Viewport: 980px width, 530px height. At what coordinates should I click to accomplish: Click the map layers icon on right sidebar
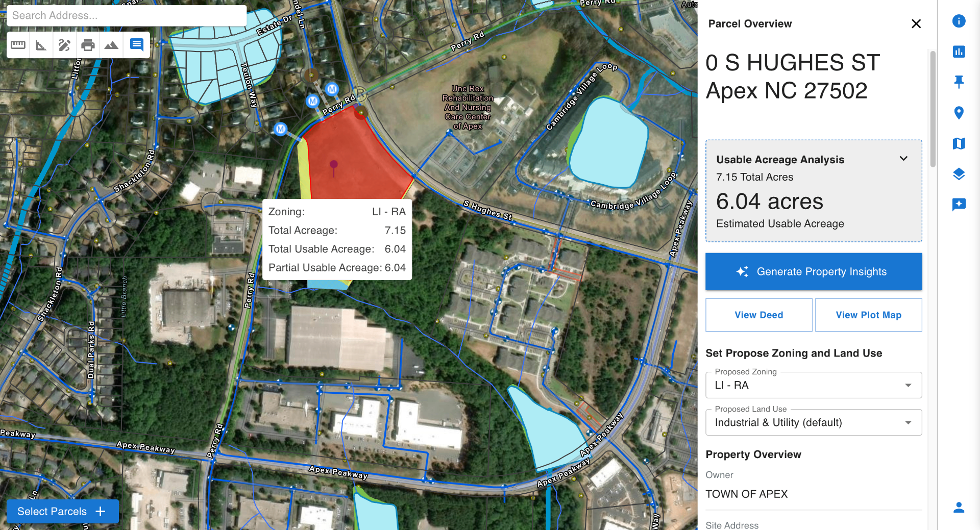click(959, 174)
